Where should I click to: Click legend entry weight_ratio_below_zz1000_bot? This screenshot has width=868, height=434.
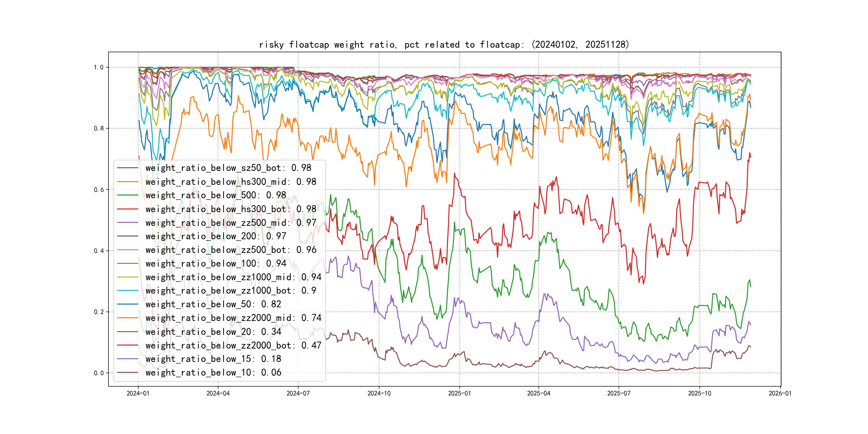[230, 290]
